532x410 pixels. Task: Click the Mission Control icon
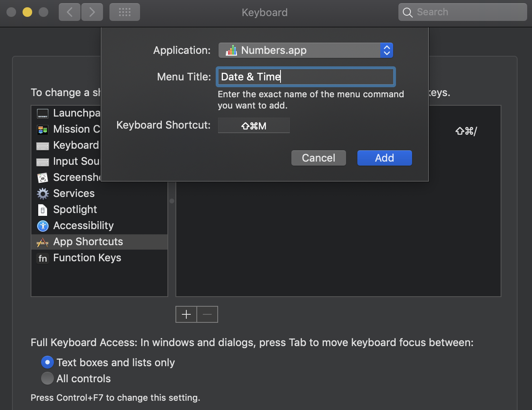[x=43, y=129]
